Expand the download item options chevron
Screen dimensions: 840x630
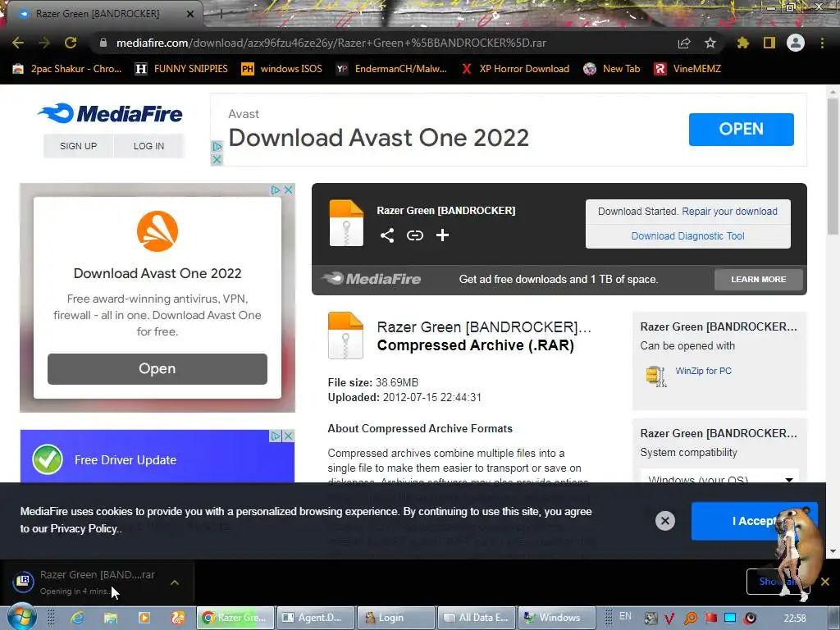[x=175, y=582]
